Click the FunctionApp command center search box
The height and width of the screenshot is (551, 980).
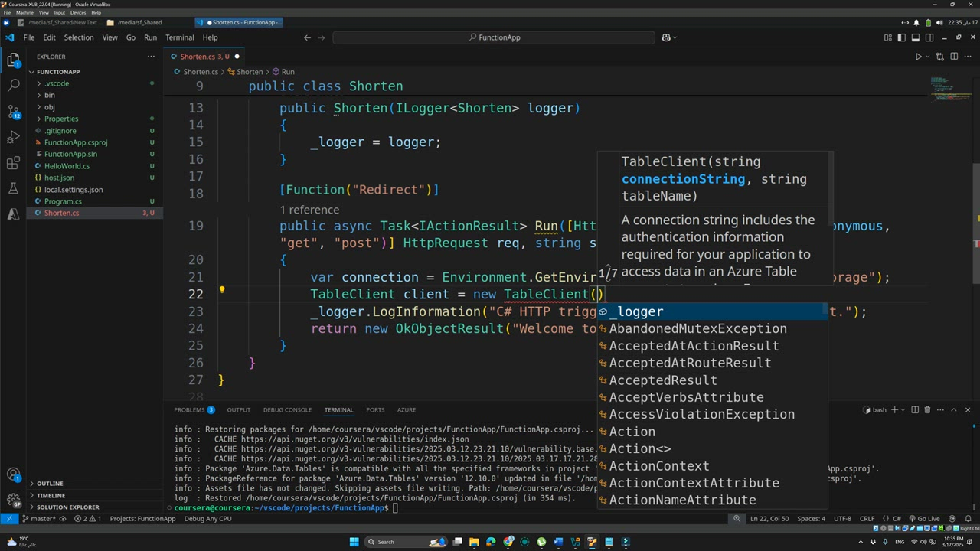coord(494,37)
